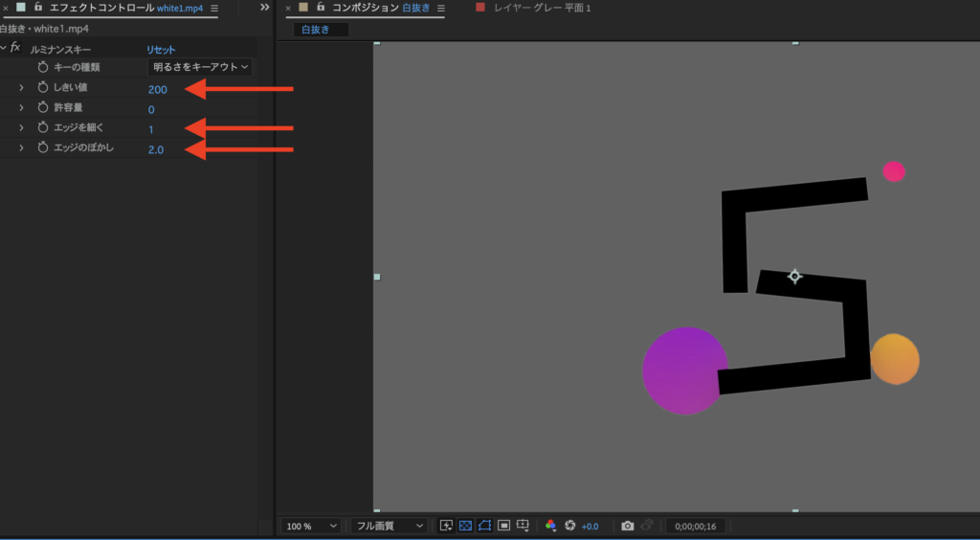This screenshot has height=540, width=980.
Task: Open the grid and guide options icon
Action: (523, 526)
